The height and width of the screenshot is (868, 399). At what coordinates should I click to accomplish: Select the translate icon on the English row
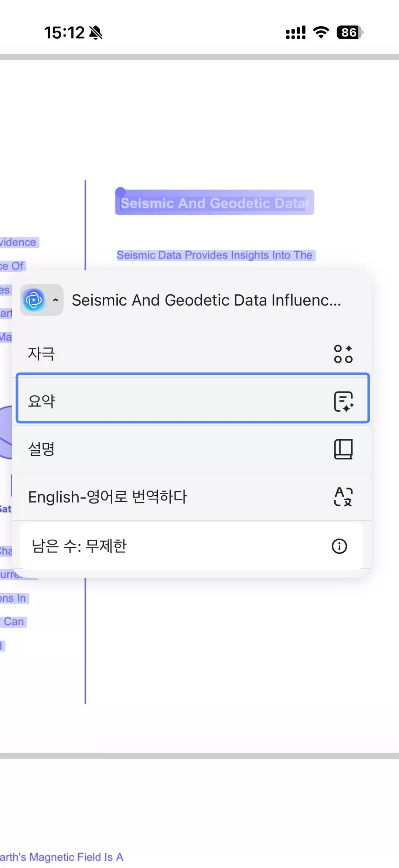coord(344,497)
